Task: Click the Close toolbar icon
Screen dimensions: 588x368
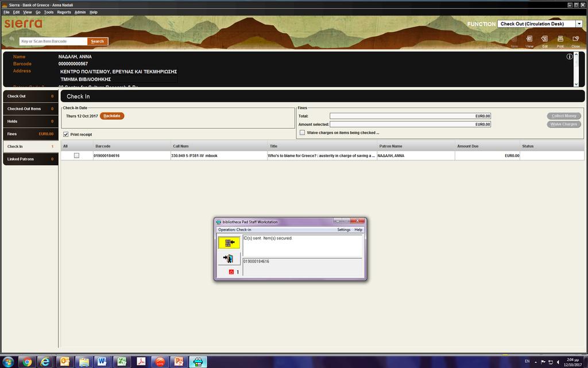Action: (575, 41)
